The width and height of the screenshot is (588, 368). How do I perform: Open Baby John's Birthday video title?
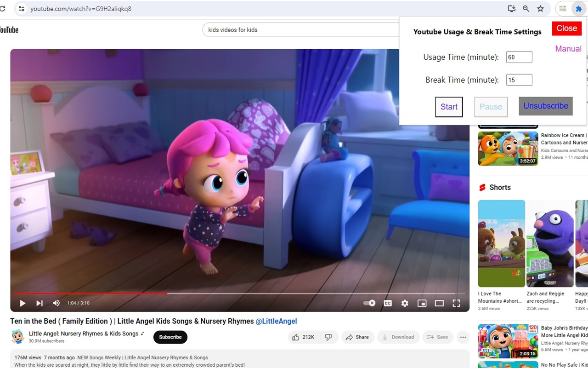[565, 332]
